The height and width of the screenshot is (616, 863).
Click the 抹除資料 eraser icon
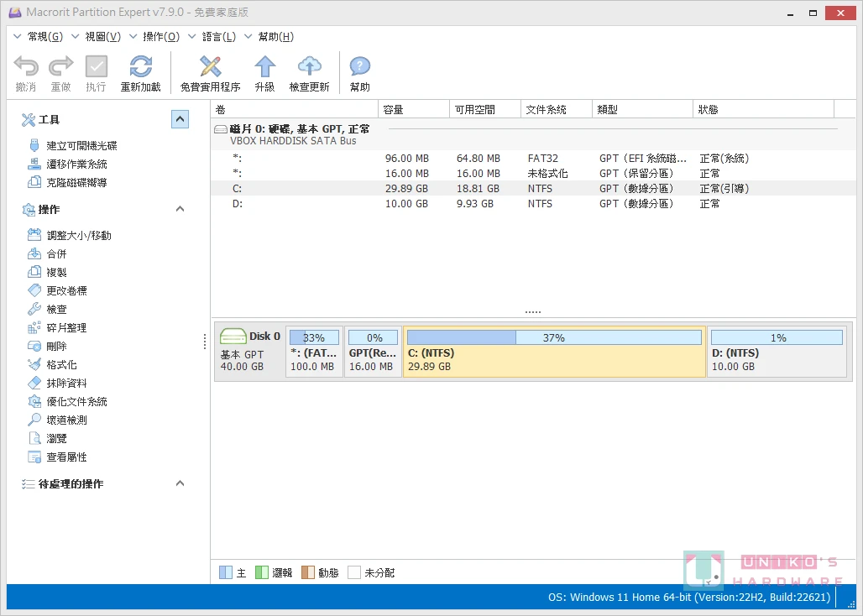coord(34,383)
